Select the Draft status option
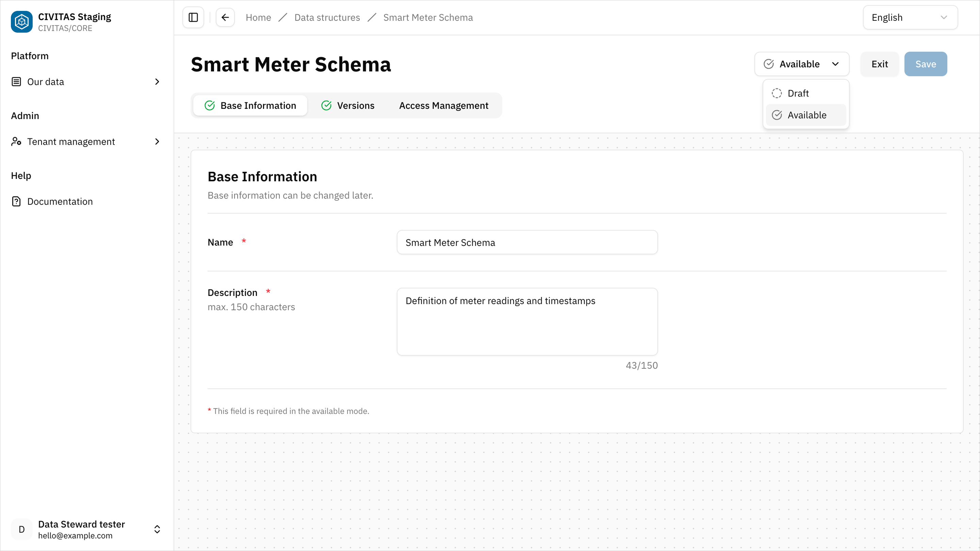The image size is (980, 551). (798, 93)
